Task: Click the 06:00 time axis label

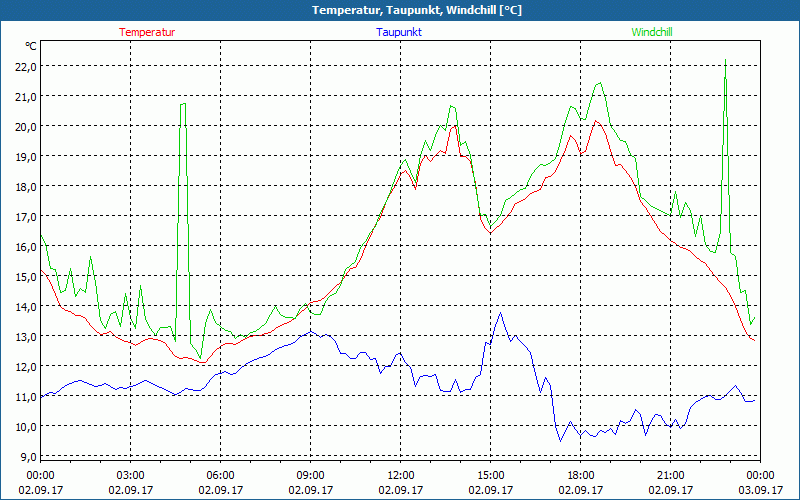Action: pos(221,475)
